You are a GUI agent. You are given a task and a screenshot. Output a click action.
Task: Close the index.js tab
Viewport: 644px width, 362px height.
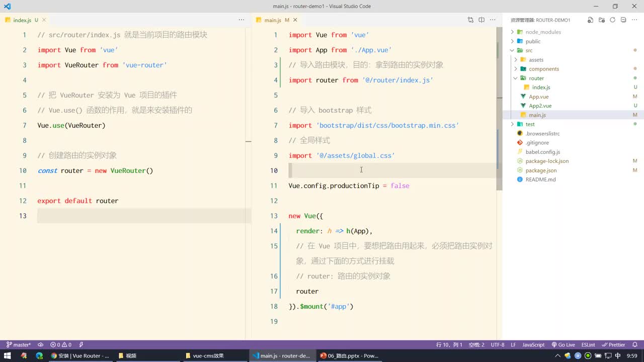click(44, 20)
